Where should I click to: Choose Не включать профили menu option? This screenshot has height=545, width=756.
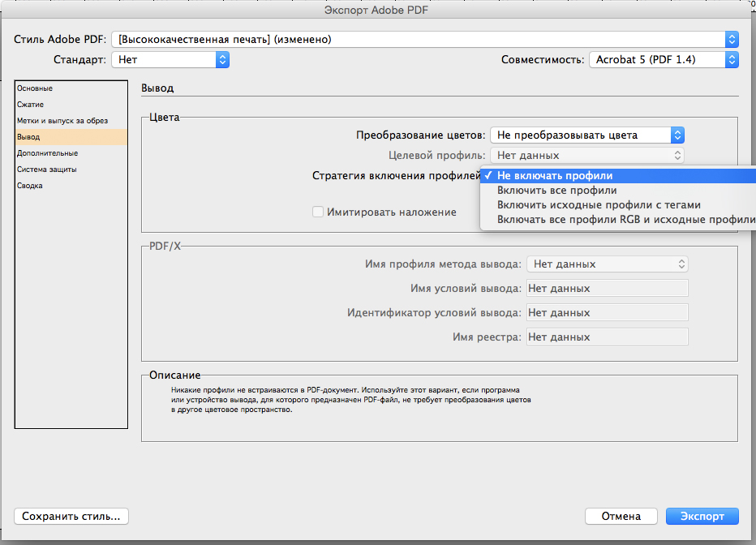tap(618, 176)
